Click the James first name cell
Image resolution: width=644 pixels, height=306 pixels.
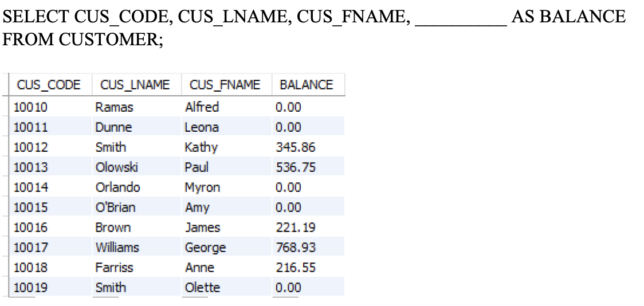point(226,227)
